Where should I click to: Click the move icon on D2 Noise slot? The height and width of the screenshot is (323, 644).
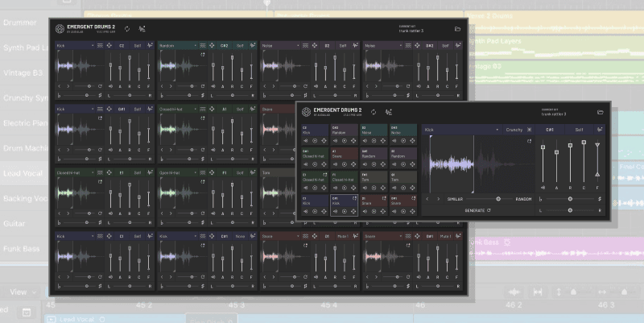coord(315,46)
